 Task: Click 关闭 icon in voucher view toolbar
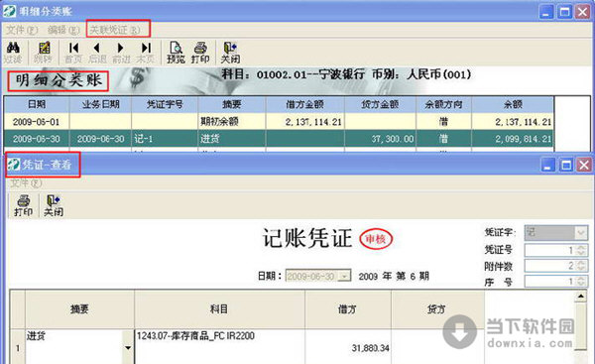coord(54,205)
